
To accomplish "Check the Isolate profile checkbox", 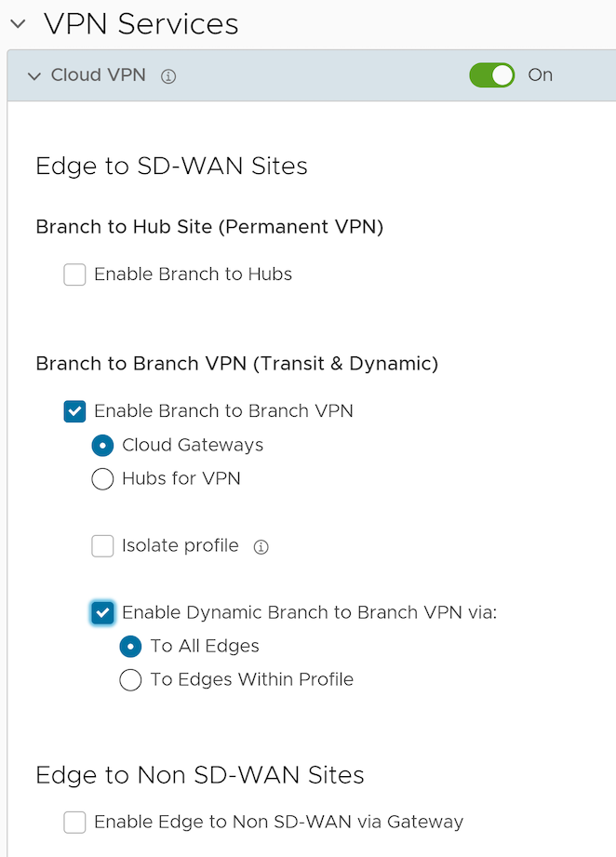I will [102, 546].
